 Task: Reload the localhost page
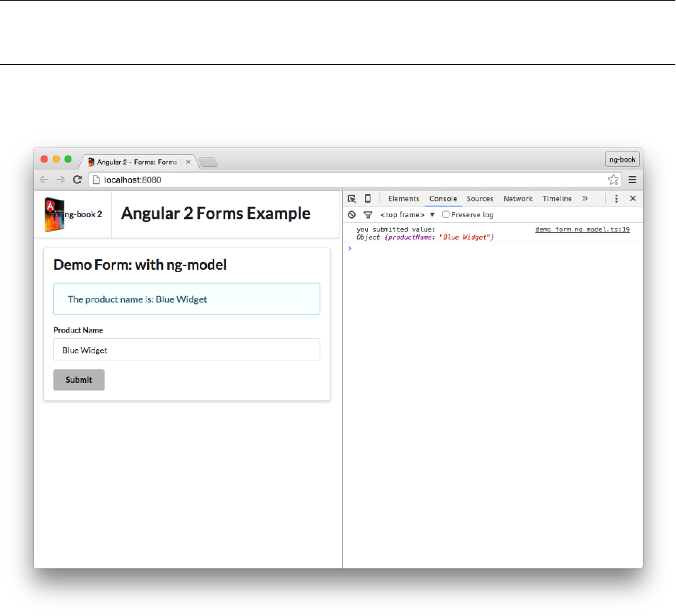click(77, 180)
